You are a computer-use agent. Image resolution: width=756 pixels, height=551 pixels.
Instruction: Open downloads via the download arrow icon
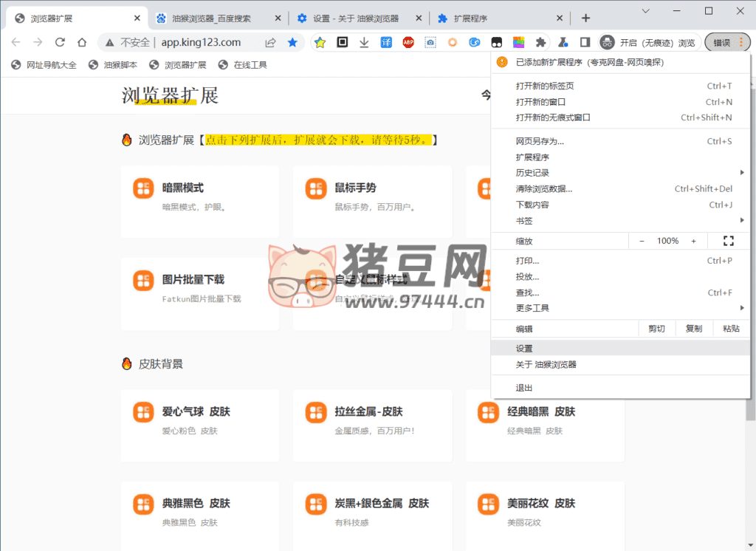click(364, 43)
